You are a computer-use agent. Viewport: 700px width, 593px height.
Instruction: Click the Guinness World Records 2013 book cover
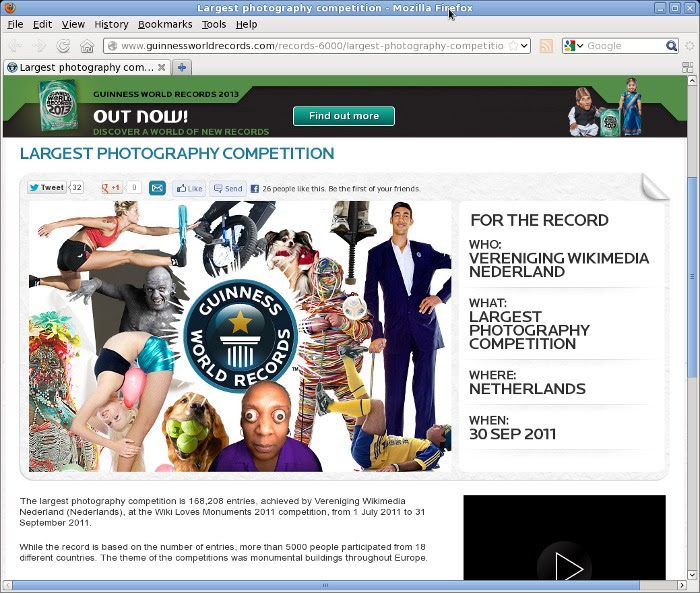point(58,105)
